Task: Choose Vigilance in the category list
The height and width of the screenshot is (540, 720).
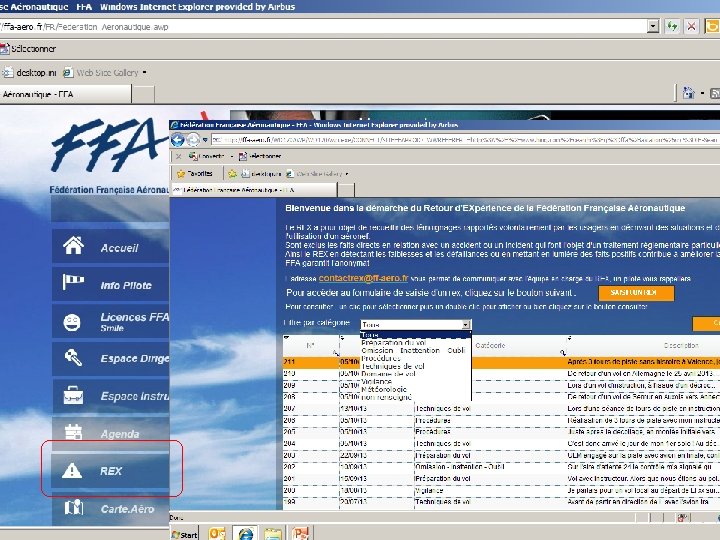Action: click(x=416, y=382)
